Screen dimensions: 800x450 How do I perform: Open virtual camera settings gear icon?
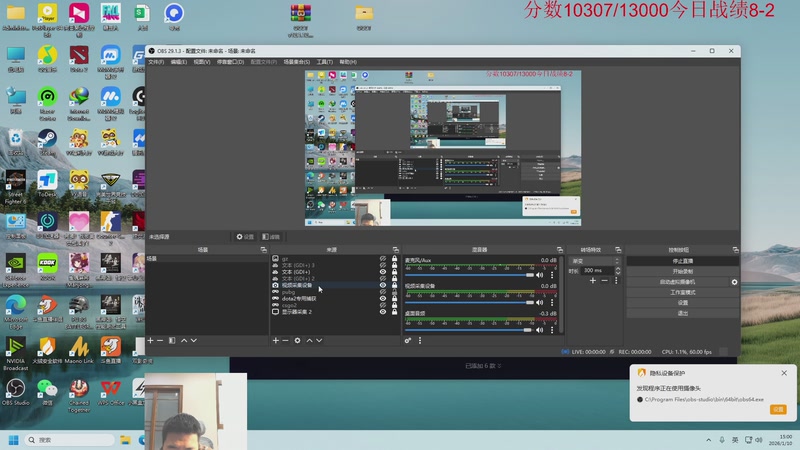coord(734,282)
